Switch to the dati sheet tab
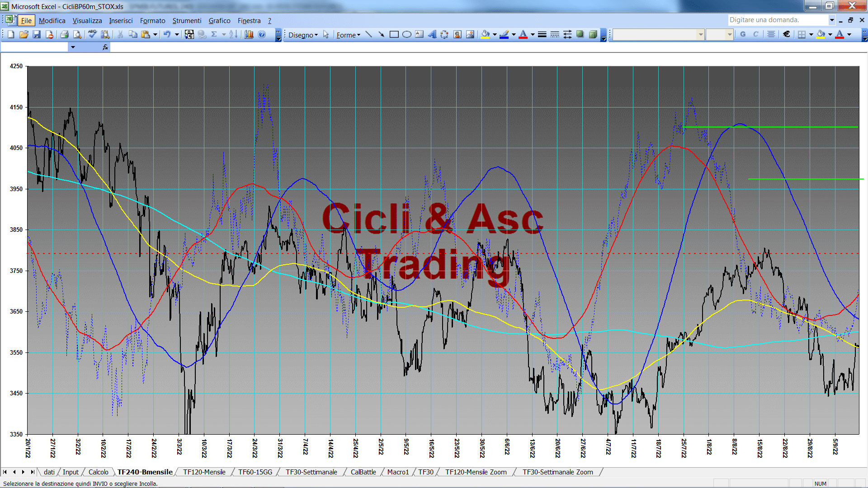Viewport: 868px width, 488px height. (49, 472)
